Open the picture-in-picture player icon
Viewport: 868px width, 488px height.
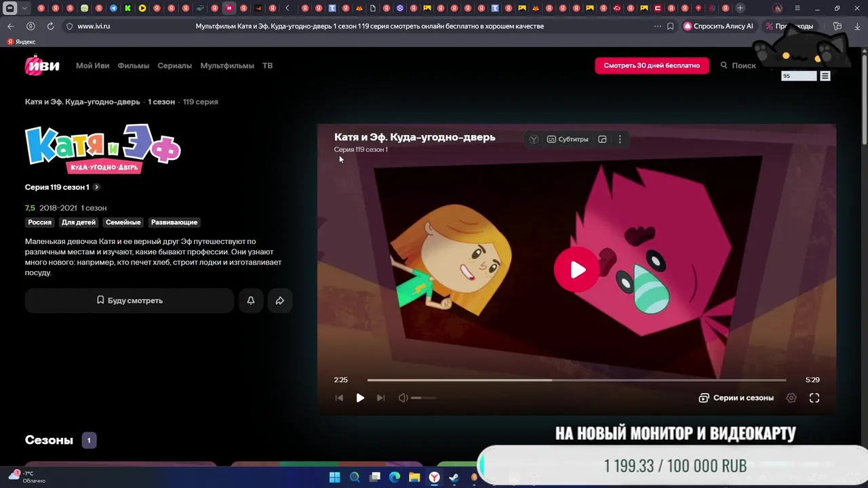(602, 139)
